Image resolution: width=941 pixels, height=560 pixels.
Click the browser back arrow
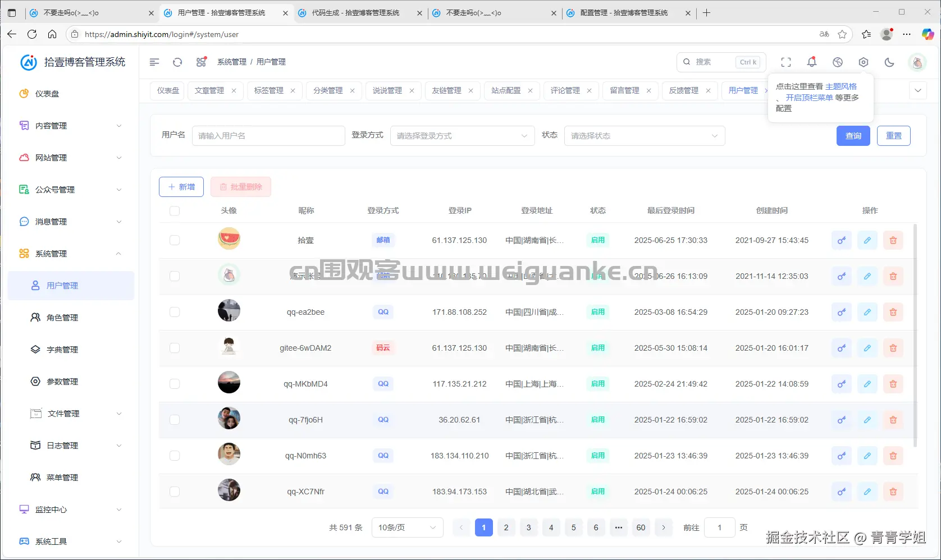click(x=12, y=34)
